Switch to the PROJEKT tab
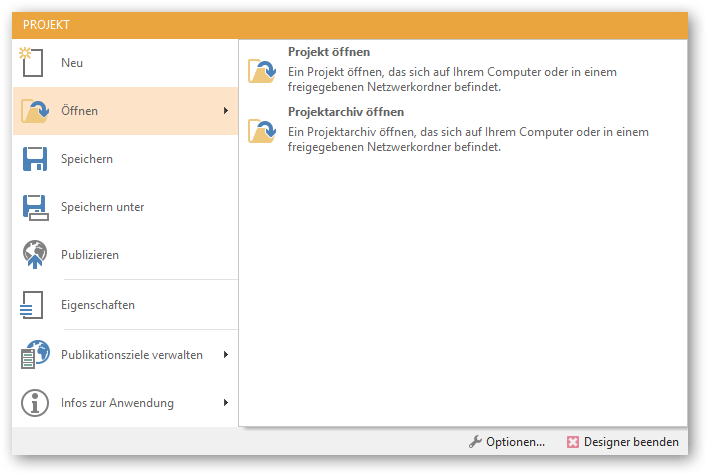This screenshot has width=708, height=475. click(47, 24)
